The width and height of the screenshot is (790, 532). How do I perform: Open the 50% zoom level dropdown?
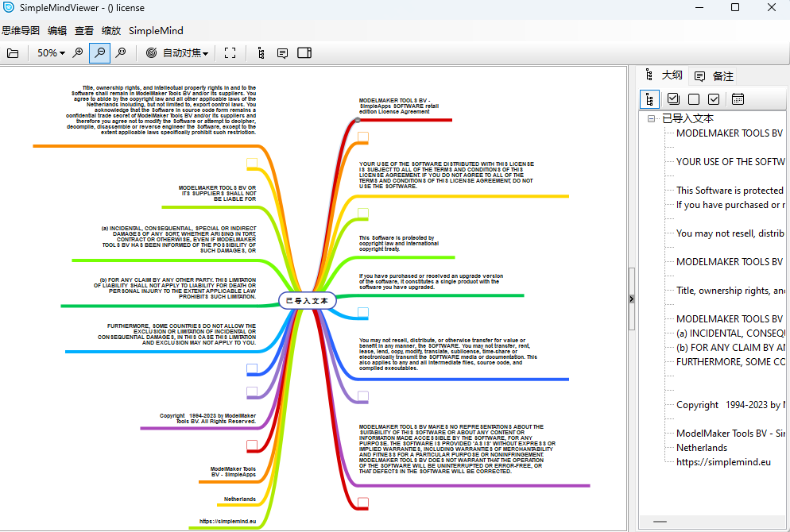click(x=49, y=52)
